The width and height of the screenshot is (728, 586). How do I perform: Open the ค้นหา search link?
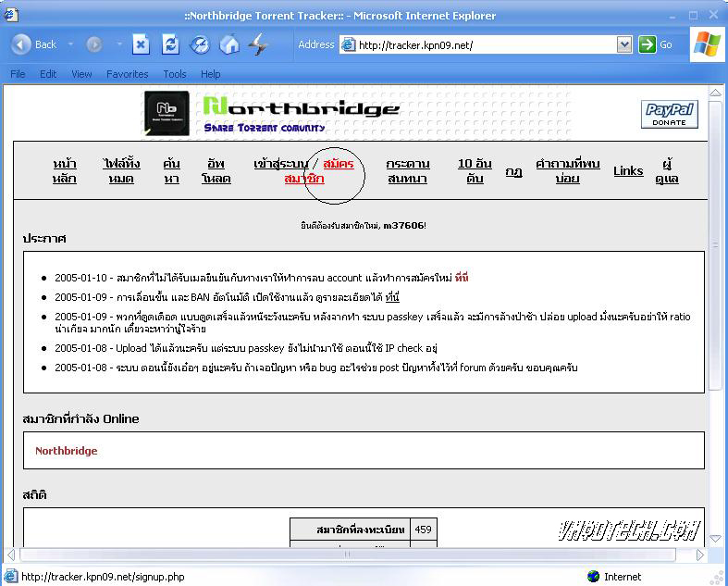[x=171, y=171]
